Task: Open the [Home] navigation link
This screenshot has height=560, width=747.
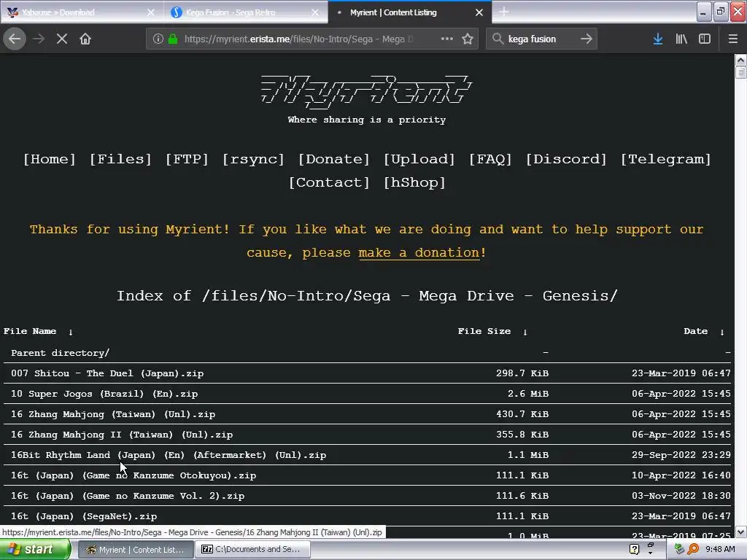Action: point(50,159)
